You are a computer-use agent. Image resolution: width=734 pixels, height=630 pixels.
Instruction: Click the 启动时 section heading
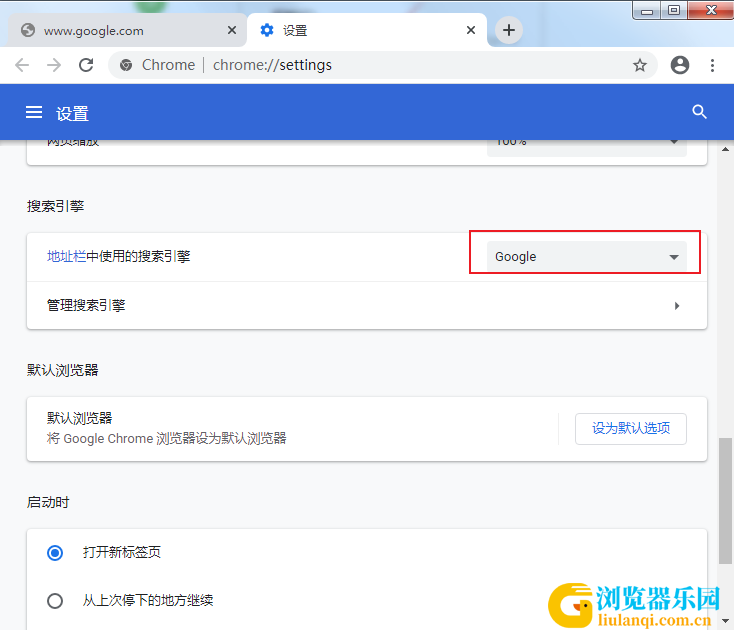[x=48, y=502]
